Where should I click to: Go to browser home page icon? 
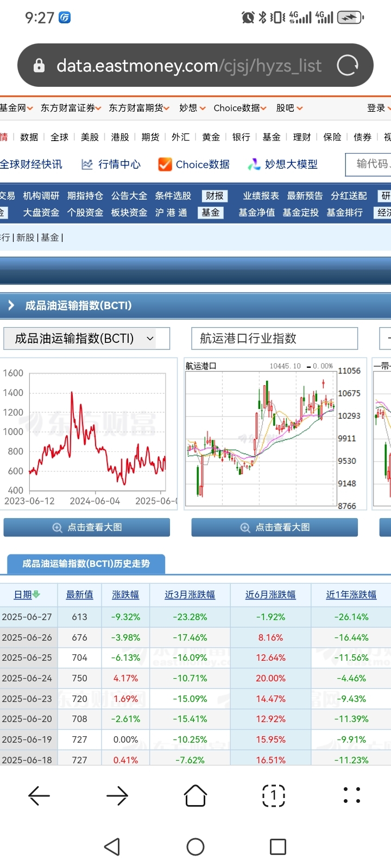pos(195,796)
